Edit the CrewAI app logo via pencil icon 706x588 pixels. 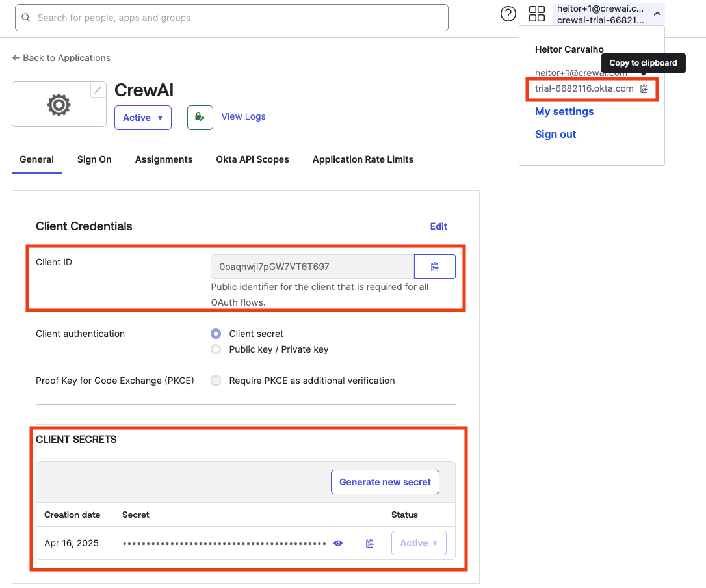point(98,90)
